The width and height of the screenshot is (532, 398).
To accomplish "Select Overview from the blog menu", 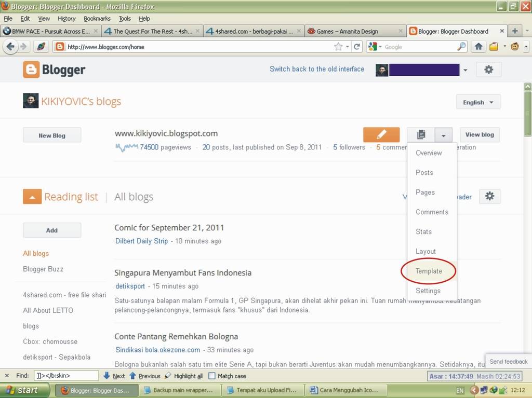I will click(429, 153).
